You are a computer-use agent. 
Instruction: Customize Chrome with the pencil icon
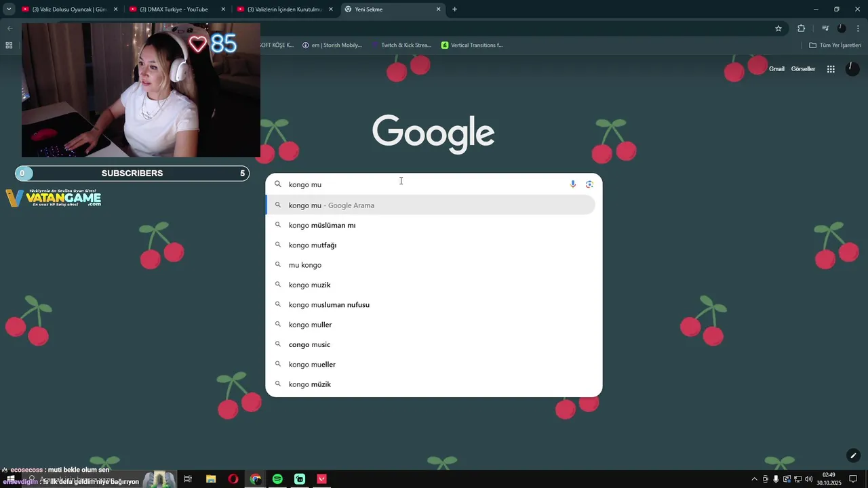point(853,455)
